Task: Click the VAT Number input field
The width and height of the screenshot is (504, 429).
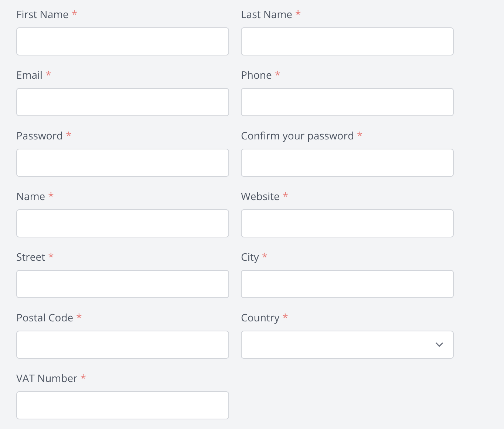Action: click(x=122, y=405)
